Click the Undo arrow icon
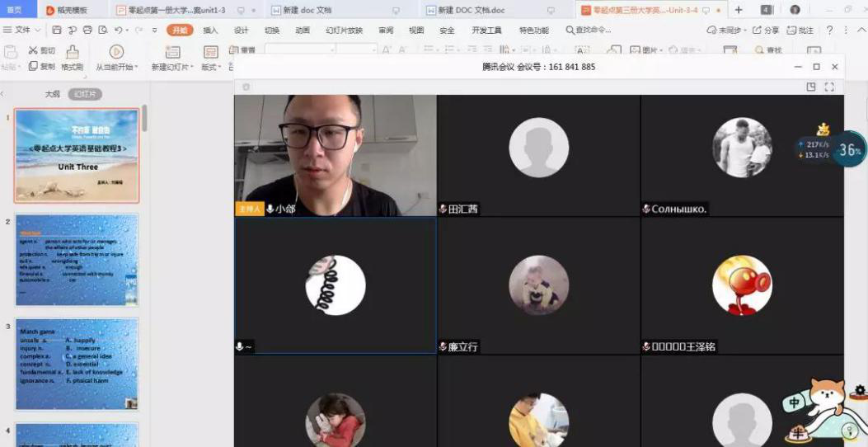868x447 pixels. click(x=119, y=31)
